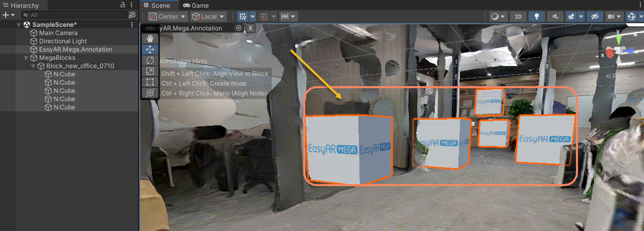Click the scene orientation gizmo
The image size is (644, 231).
click(x=618, y=52)
